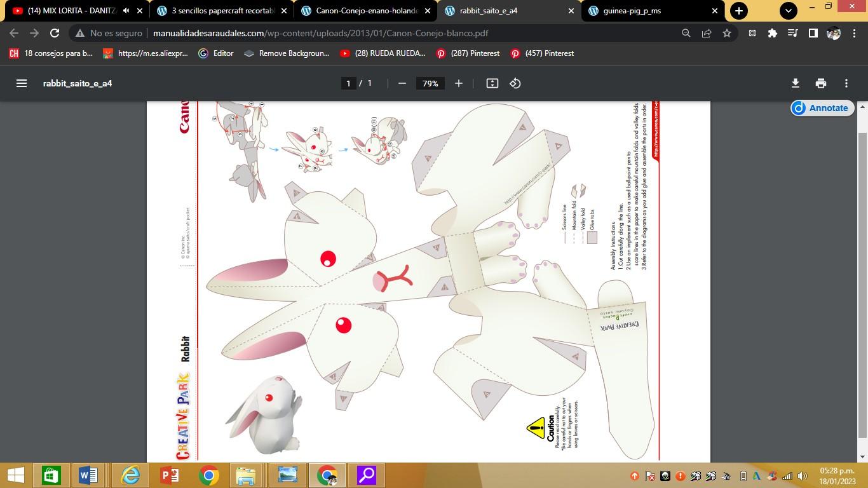Click the address bar URL

[320, 33]
